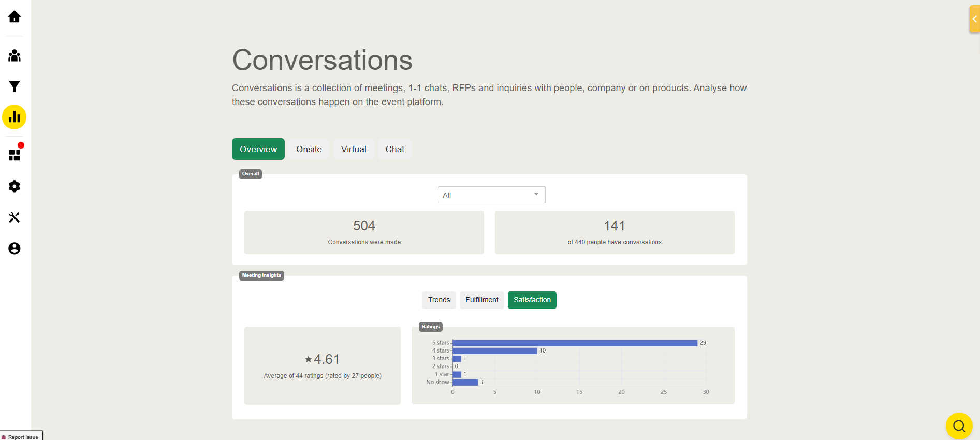980x440 pixels.
Task: Show the Trends meeting insights
Action: (x=439, y=300)
